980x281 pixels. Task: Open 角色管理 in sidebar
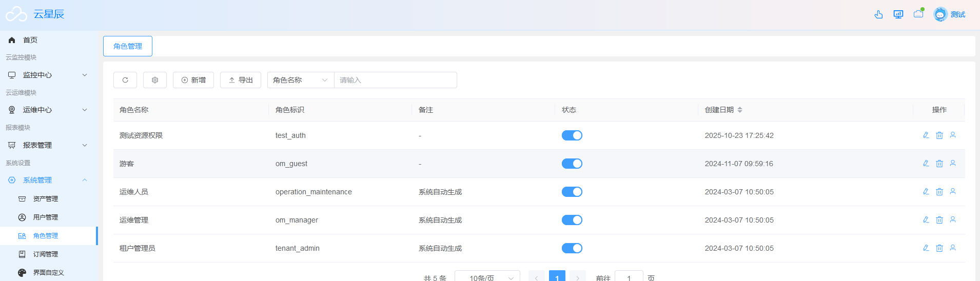point(49,236)
